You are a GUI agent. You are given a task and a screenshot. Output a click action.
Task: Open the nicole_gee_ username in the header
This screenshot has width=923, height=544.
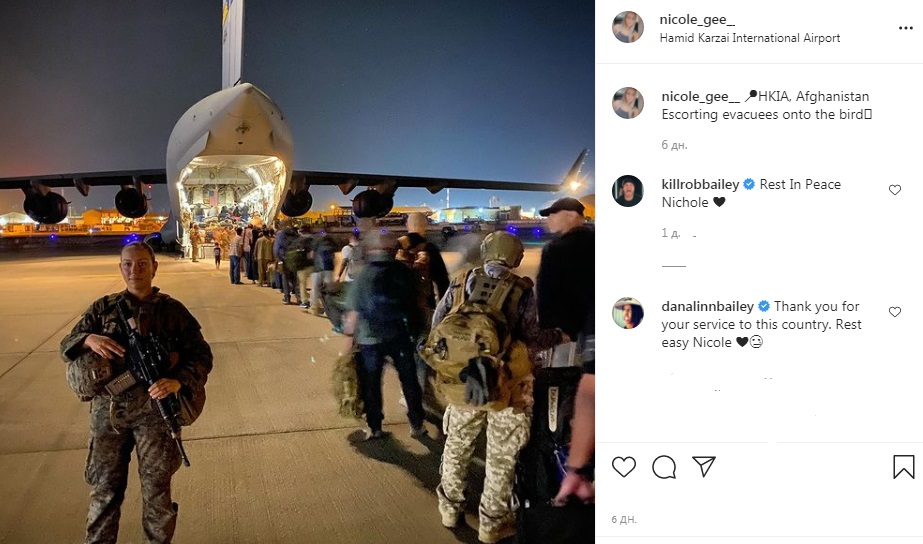(x=697, y=19)
